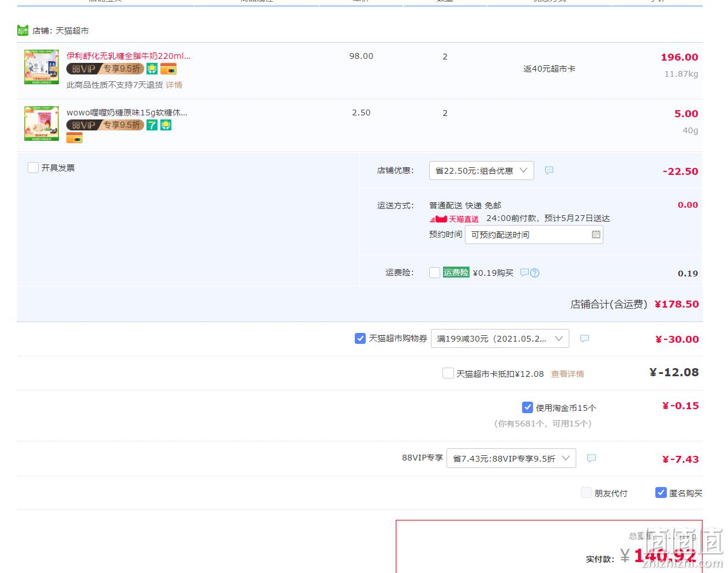Click the 24:00前付款 预计5月27日送达 delivery estimate
This screenshot has height=573, width=728.
coord(548,218)
